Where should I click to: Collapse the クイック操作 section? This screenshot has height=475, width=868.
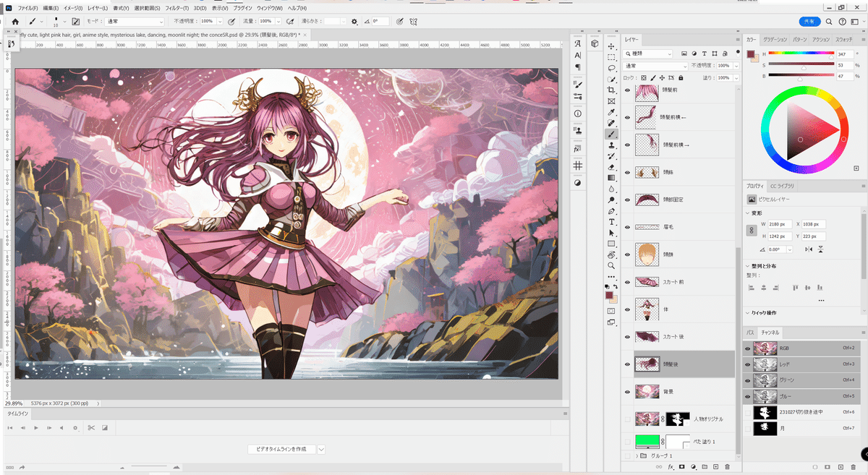click(748, 312)
